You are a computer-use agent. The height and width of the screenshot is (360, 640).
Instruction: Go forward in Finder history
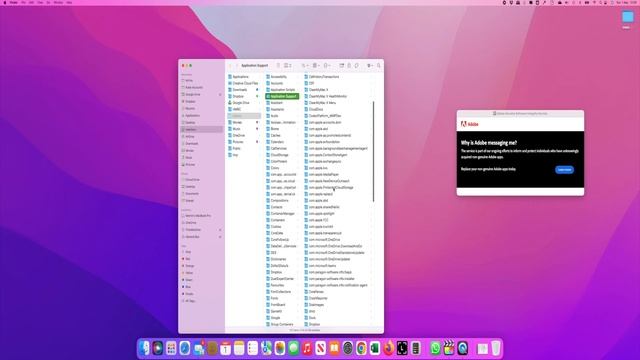coord(236,65)
